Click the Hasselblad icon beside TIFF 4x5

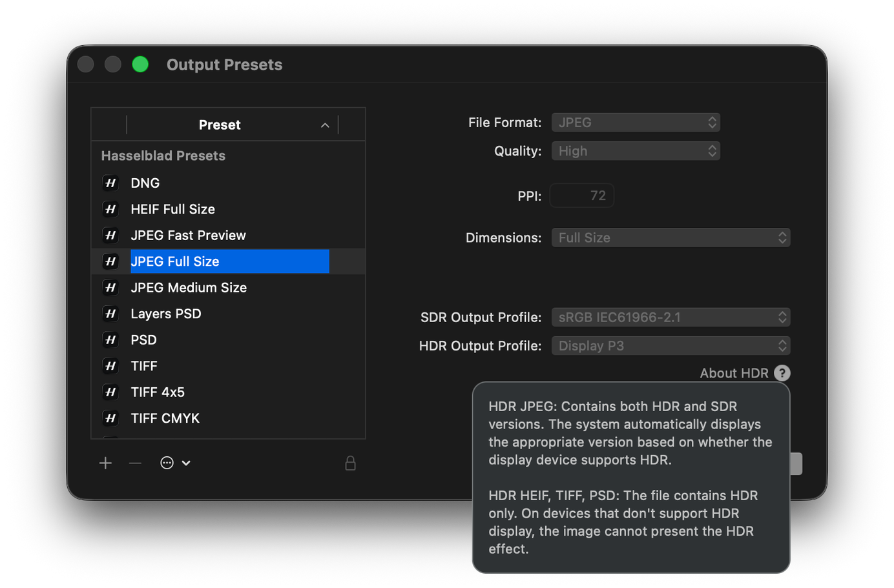click(110, 392)
